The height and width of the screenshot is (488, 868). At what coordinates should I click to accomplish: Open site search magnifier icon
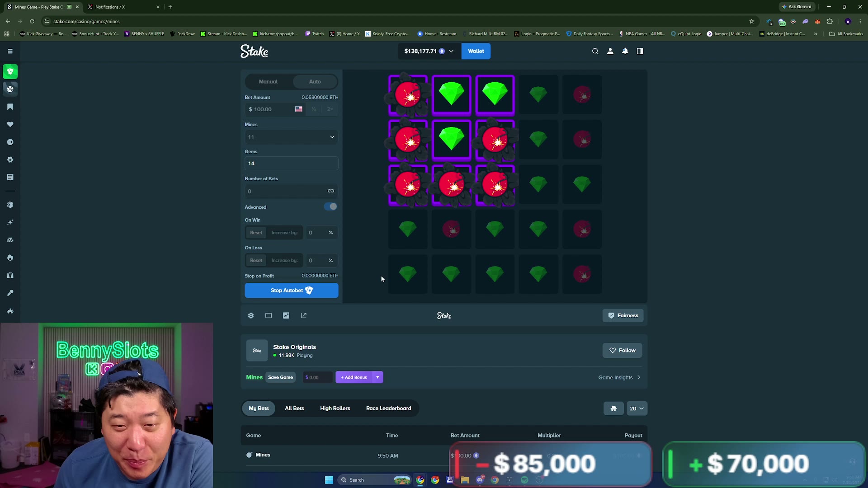(595, 51)
